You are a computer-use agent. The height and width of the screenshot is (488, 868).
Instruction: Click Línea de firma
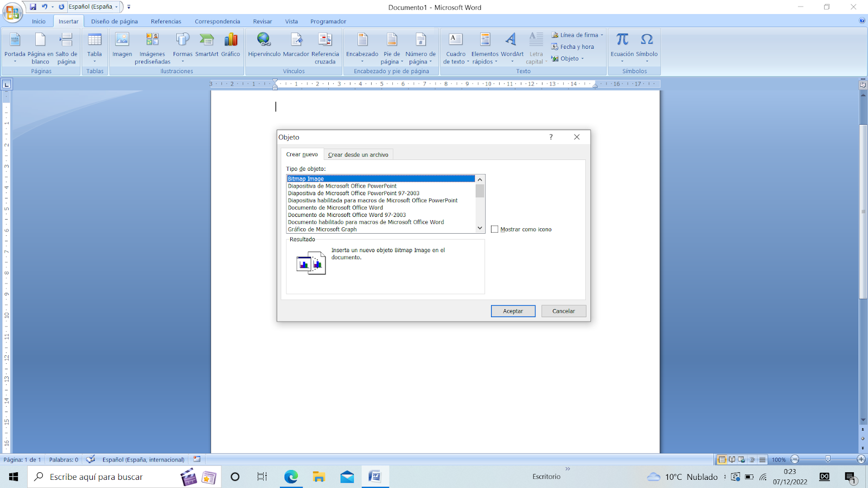[577, 35]
